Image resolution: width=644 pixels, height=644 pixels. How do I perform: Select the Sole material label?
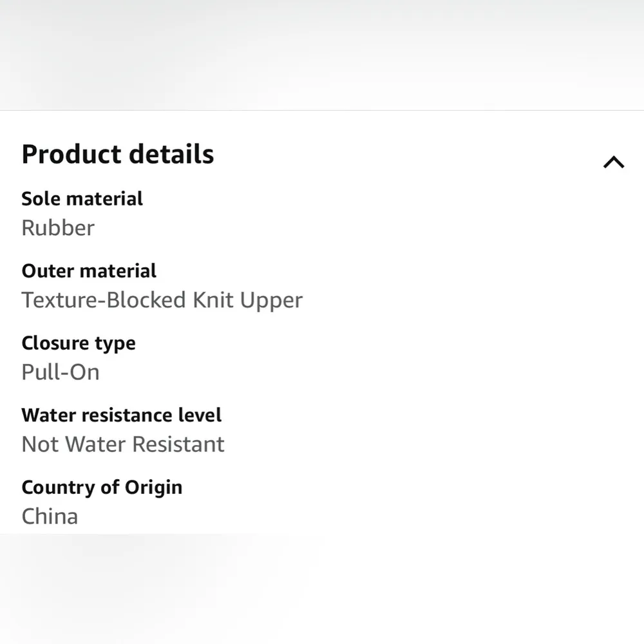pos(82,198)
